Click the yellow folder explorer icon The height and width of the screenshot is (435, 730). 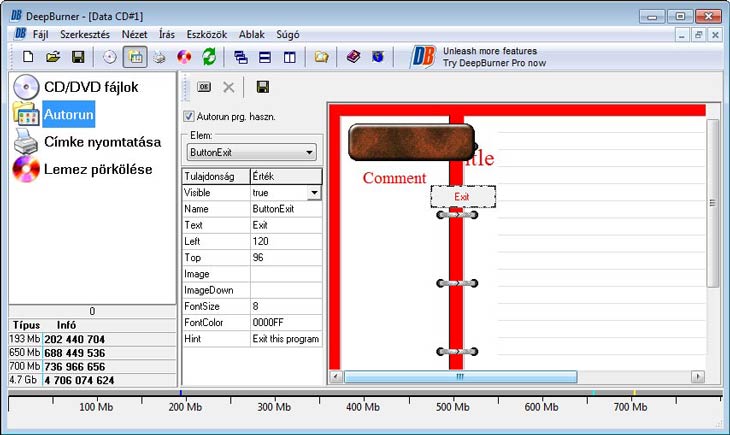point(321,57)
